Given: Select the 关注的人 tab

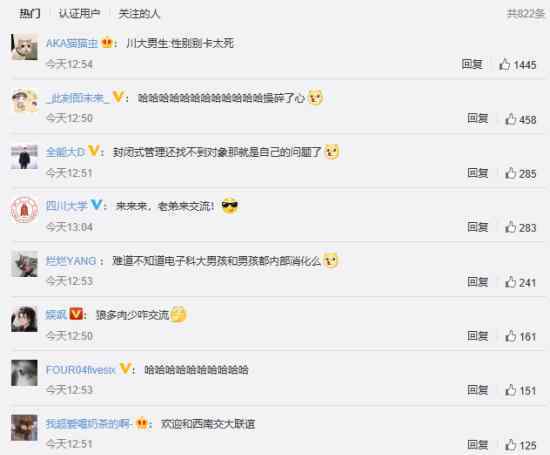Looking at the screenshot, I should coord(139,14).
